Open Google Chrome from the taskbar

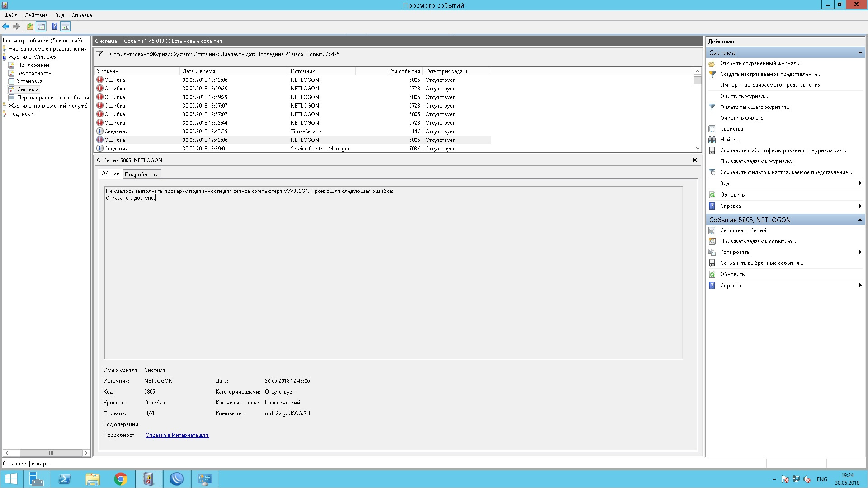(x=121, y=479)
